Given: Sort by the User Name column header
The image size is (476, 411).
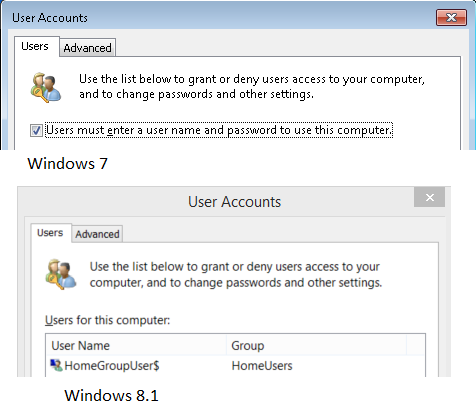Looking at the screenshot, I should point(136,345).
